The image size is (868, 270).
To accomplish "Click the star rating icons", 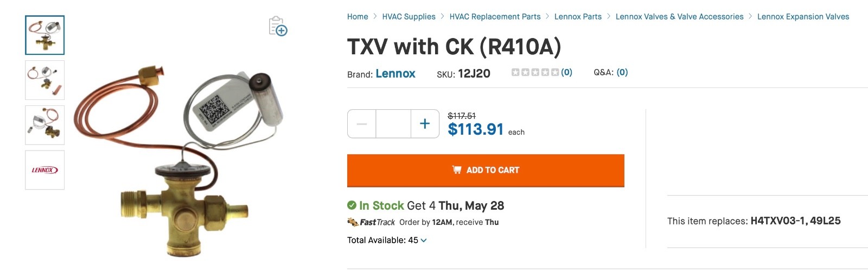I will click(535, 72).
